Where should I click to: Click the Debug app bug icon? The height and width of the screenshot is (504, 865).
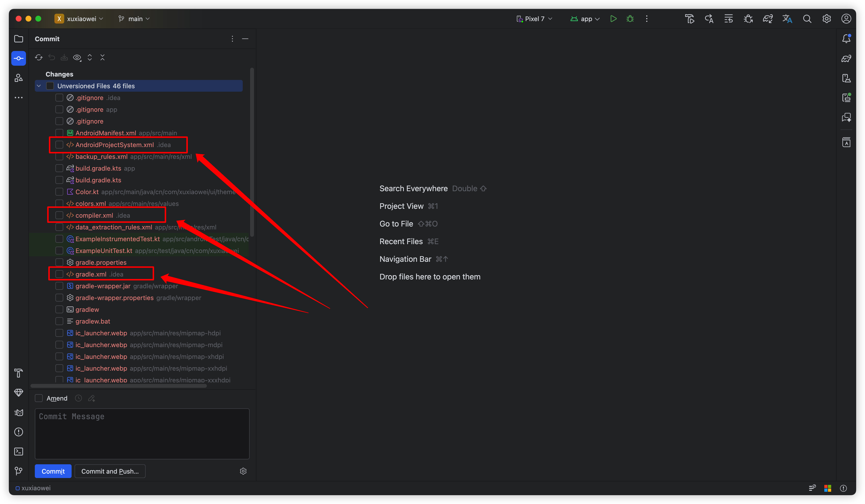[630, 19]
